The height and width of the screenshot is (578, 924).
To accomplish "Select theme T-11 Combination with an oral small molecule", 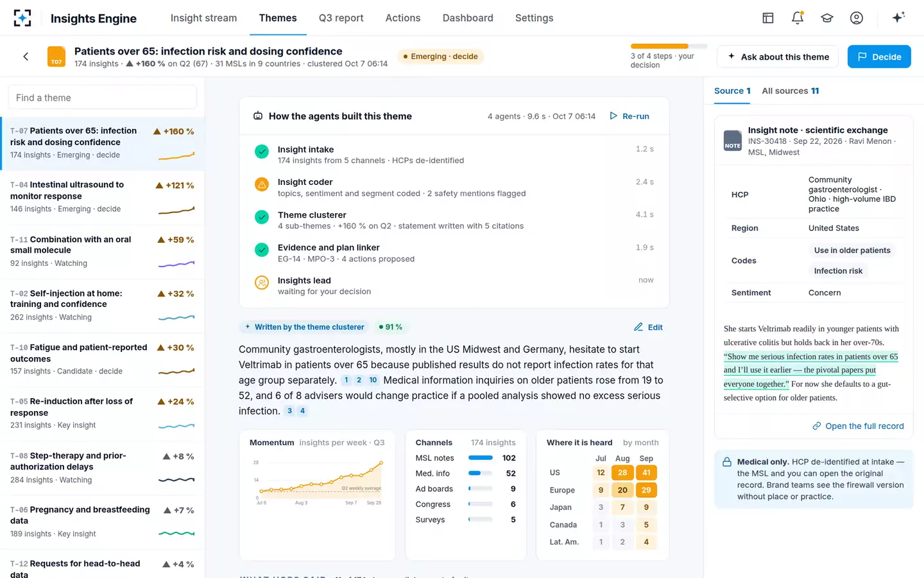I will (102, 252).
